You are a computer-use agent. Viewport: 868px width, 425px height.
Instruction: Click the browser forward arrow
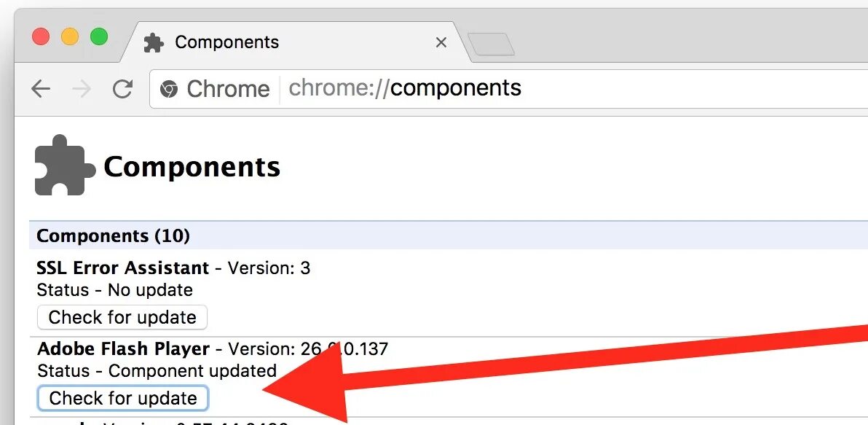82,89
